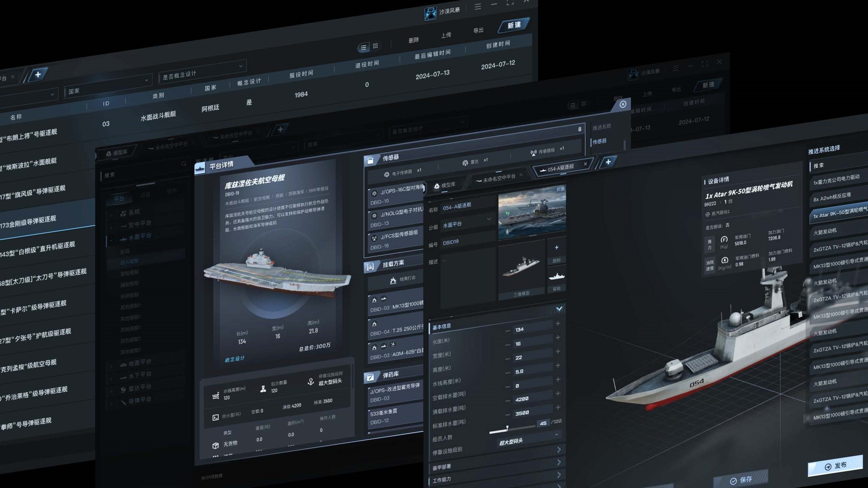Select the 平台 tab in model library
This screenshot has width=868, height=488.
[x=119, y=199]
